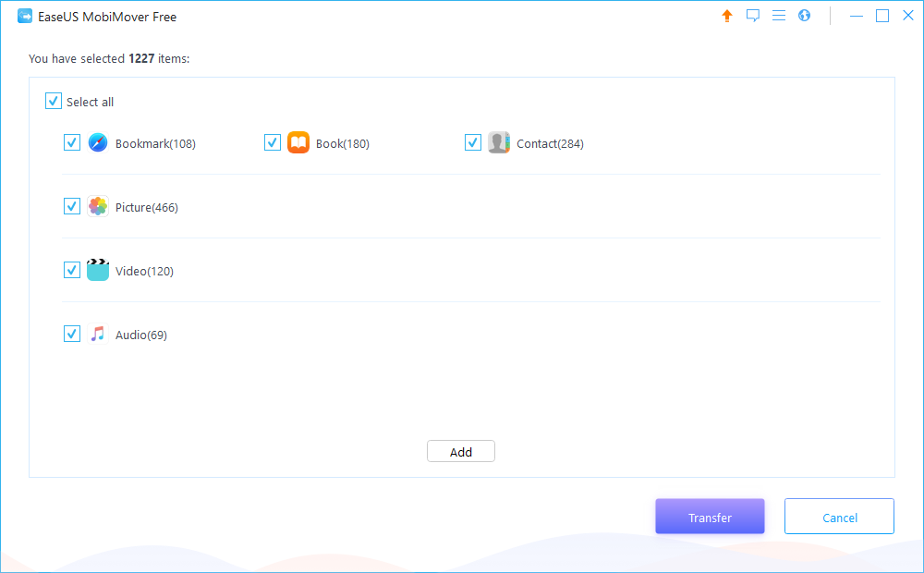Click the orange Book app icon

[298, 143]
